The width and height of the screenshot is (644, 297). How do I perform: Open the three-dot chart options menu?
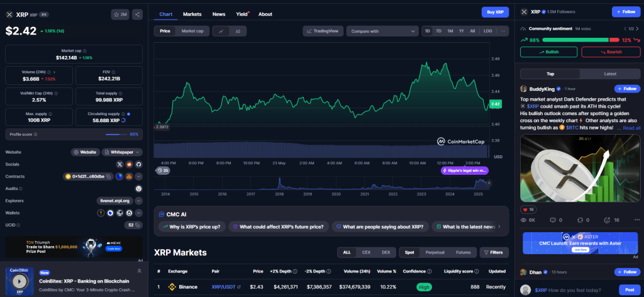coord(503,31)
